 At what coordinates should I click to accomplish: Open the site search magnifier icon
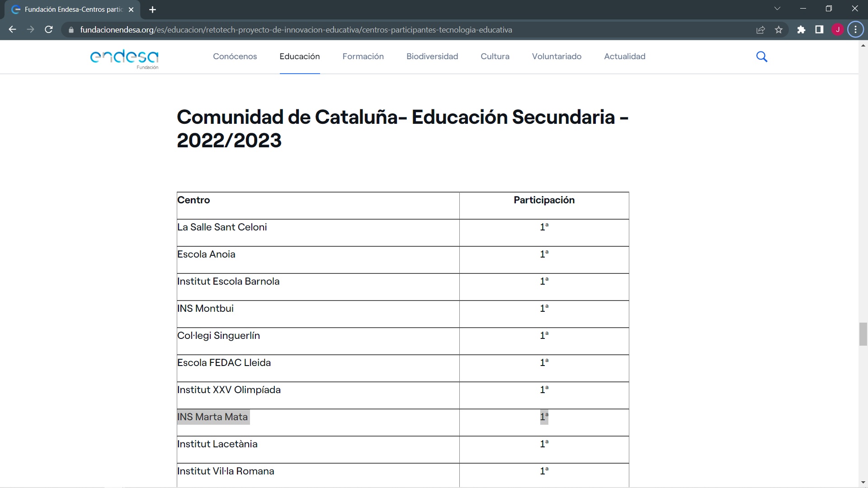[x=762, y=56]
